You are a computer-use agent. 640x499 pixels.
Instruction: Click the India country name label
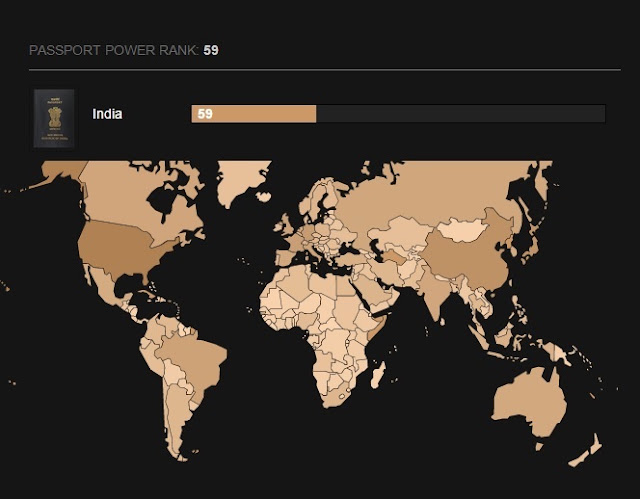(x=107, y=114)
